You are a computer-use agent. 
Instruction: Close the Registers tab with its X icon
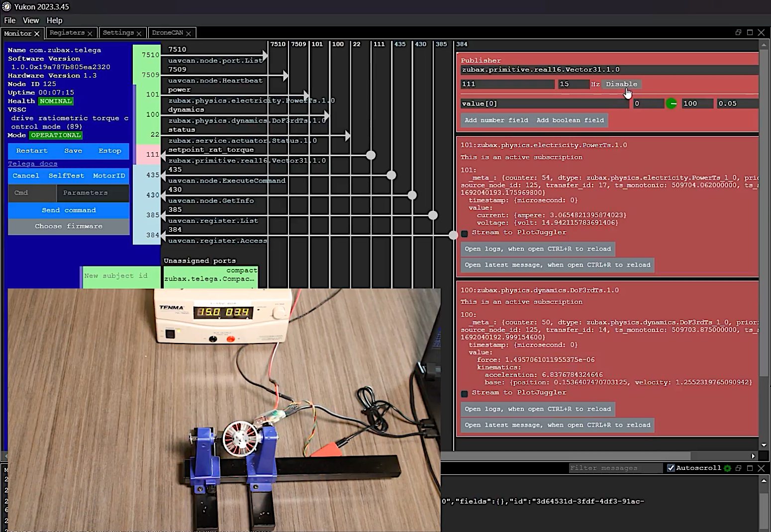coord(90,33)
